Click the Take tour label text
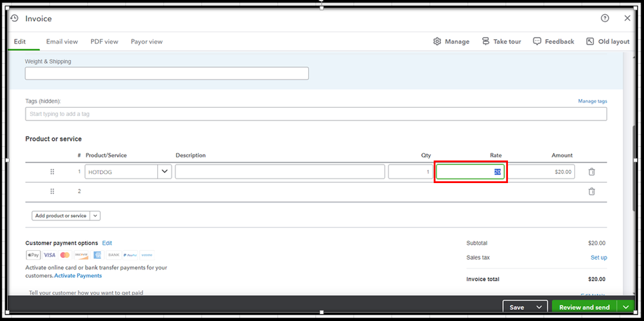 pos(507,41)
